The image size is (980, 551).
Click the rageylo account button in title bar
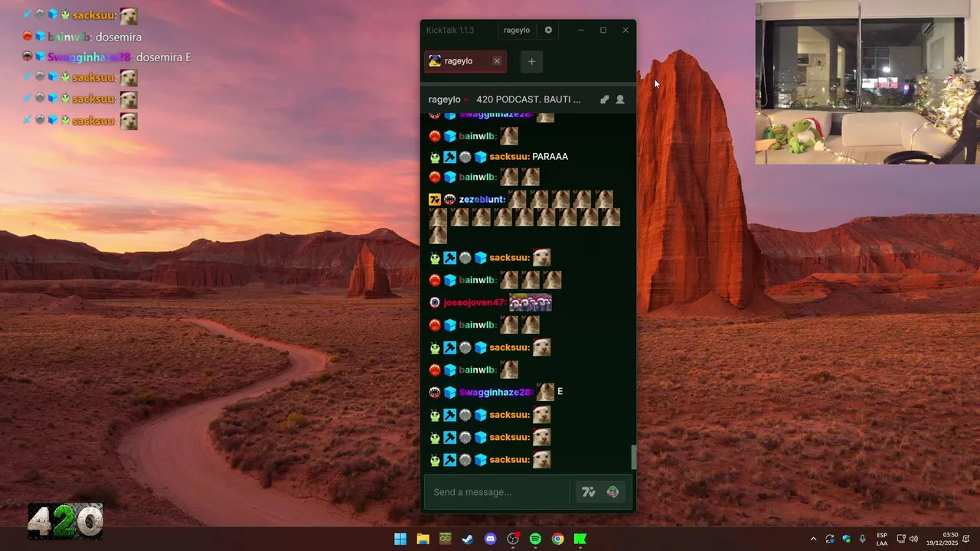pos(517,30)
